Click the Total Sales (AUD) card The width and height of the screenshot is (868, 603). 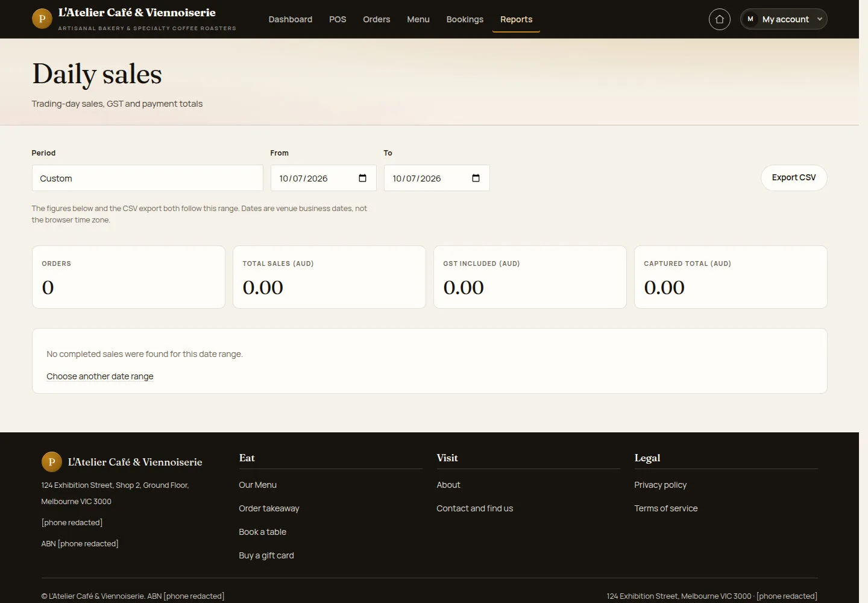(329, 277)
